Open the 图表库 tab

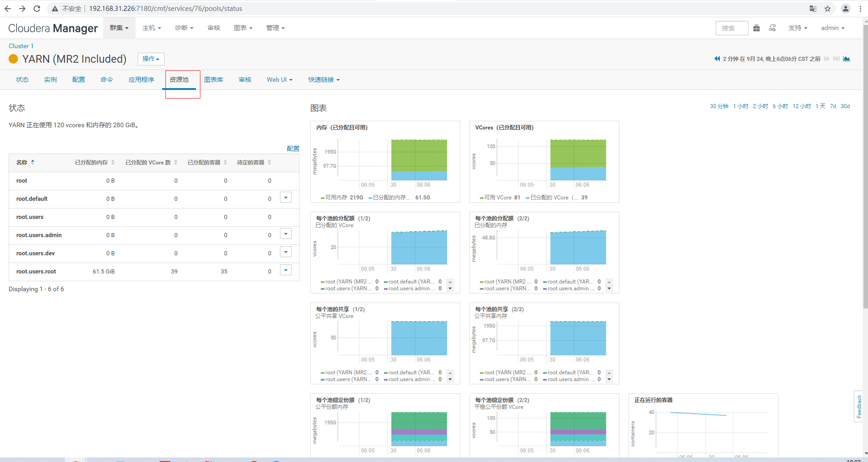[214, 79]
